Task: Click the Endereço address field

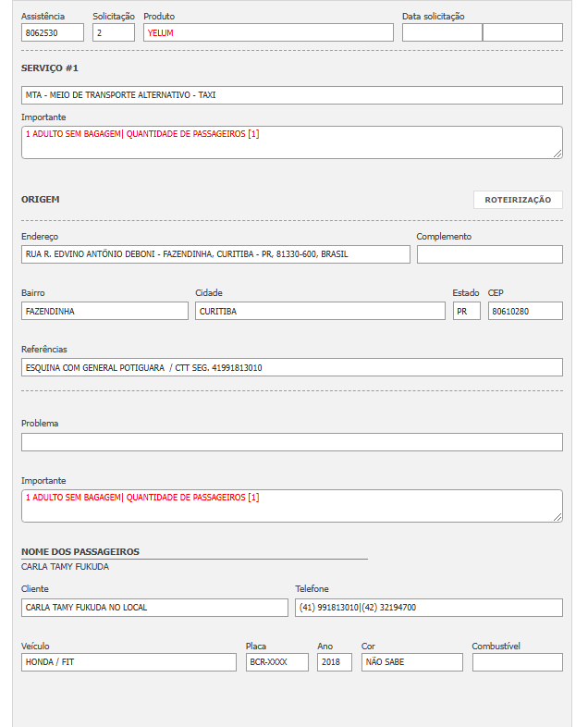Action: [215, 254]
